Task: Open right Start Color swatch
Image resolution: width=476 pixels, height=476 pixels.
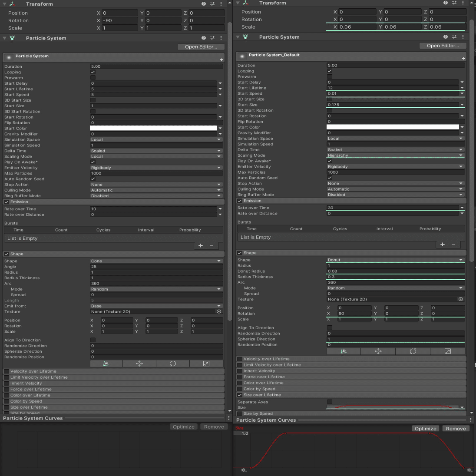Action: pos(393,127)
